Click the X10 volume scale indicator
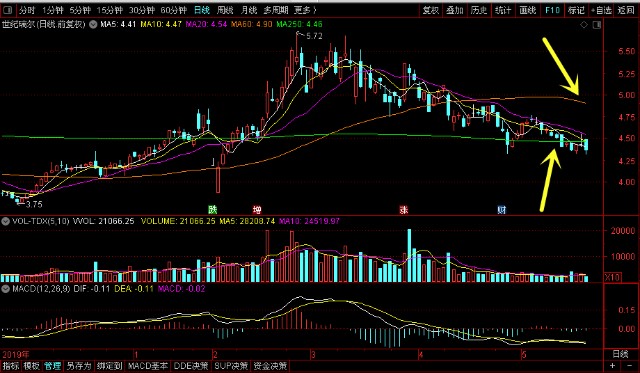This screenshot has width=640, height=373. point(612,278)
